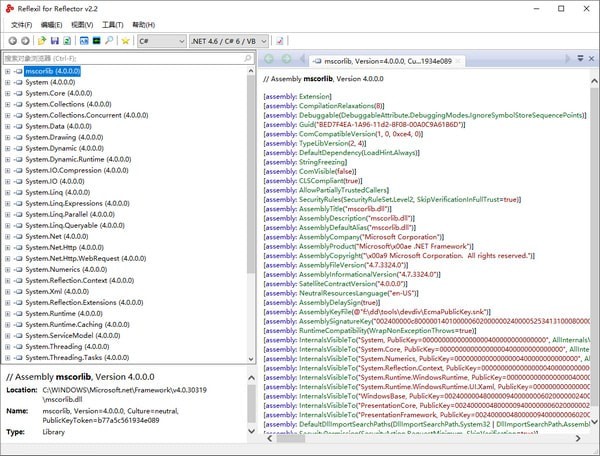The image size is (600, 456).
Task: Click the forward navigation arrow in toolbar
Action: pos(24,41)
